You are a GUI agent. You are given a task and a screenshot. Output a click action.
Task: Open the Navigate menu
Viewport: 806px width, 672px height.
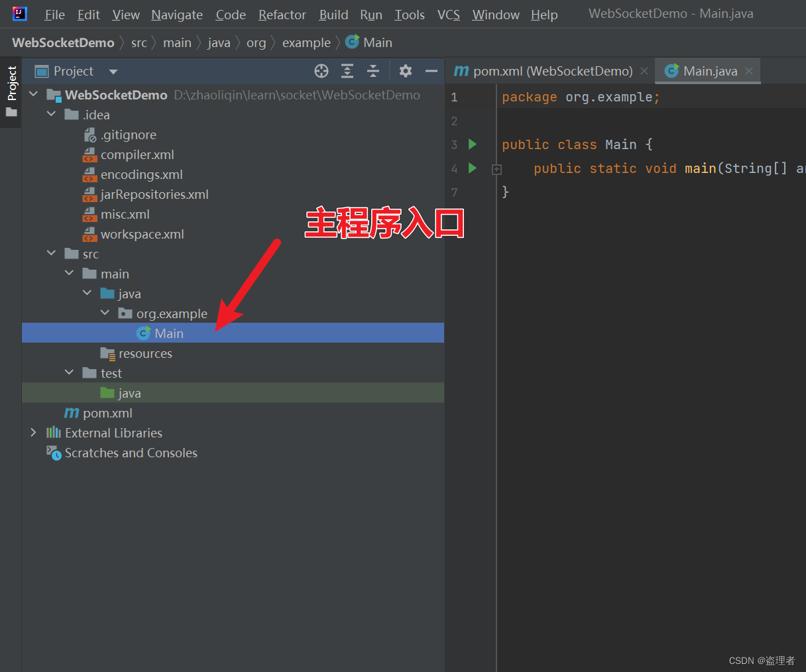177,15
